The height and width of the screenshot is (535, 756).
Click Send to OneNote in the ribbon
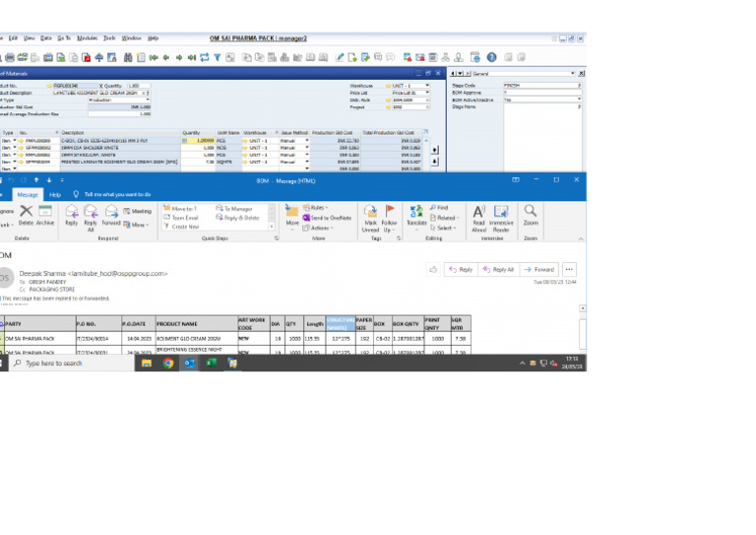327,218
